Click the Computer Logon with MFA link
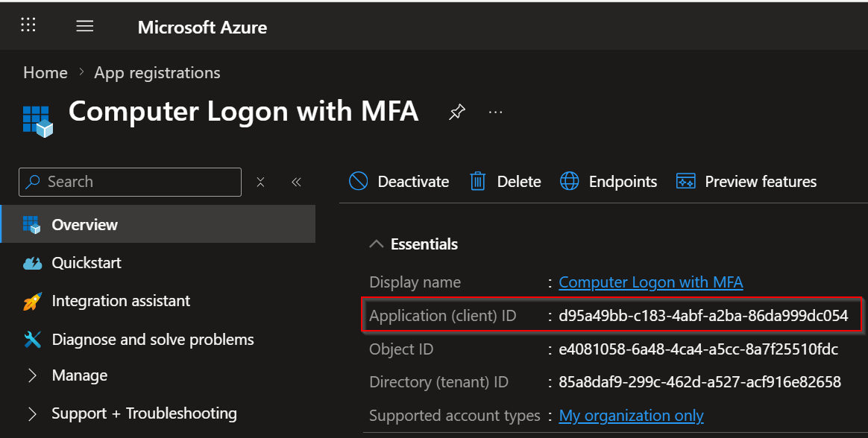Viewport: 868px width, 438px height. [x=650, y=282]
